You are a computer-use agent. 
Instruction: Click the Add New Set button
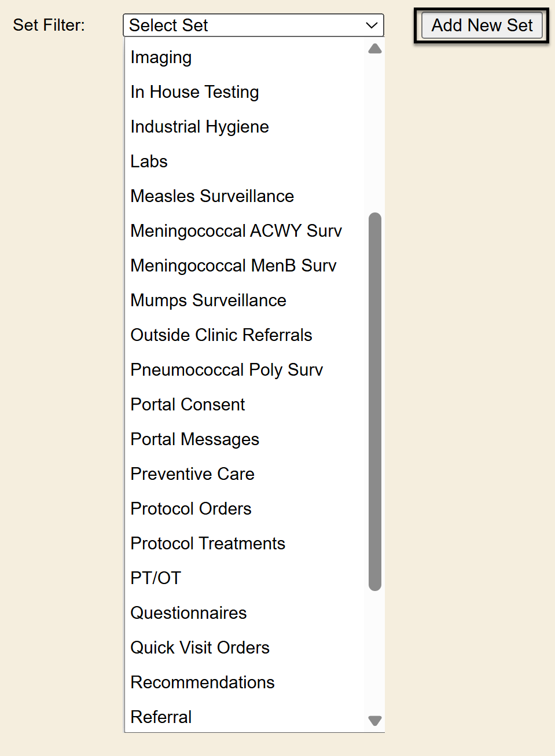tap(482, 25)
